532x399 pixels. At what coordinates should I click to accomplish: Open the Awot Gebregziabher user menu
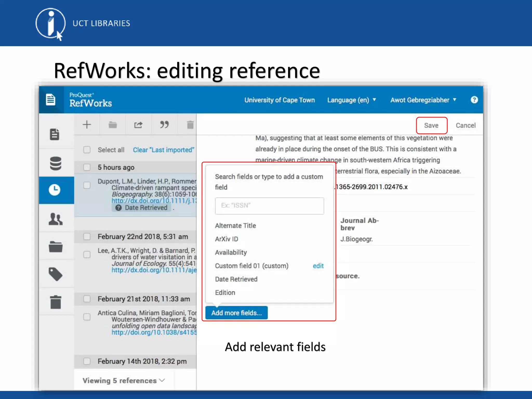click(423, 100)
